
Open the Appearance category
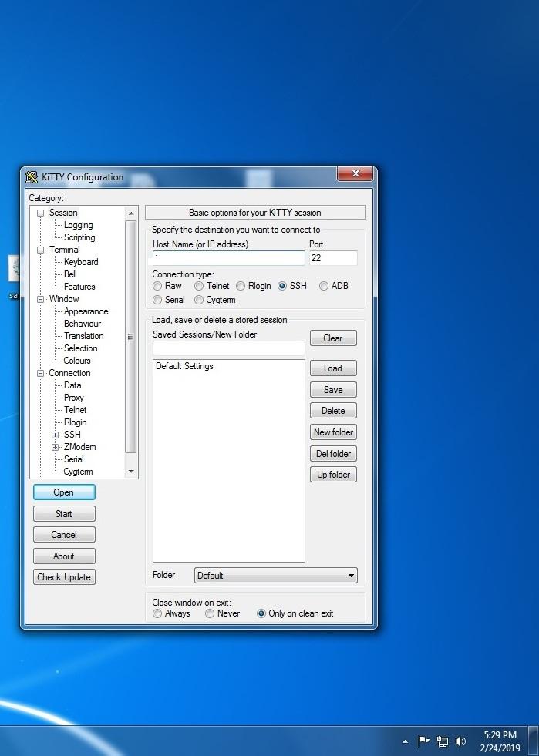(x=86, y=311)
